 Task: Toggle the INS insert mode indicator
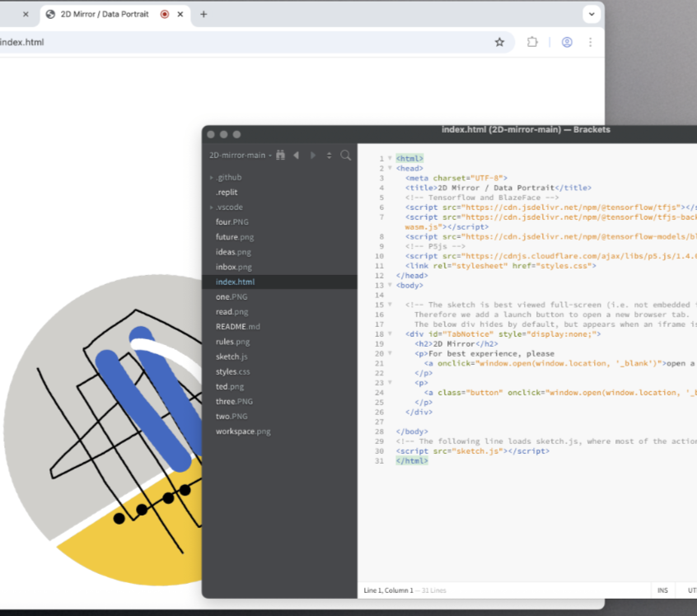point(663,590)
